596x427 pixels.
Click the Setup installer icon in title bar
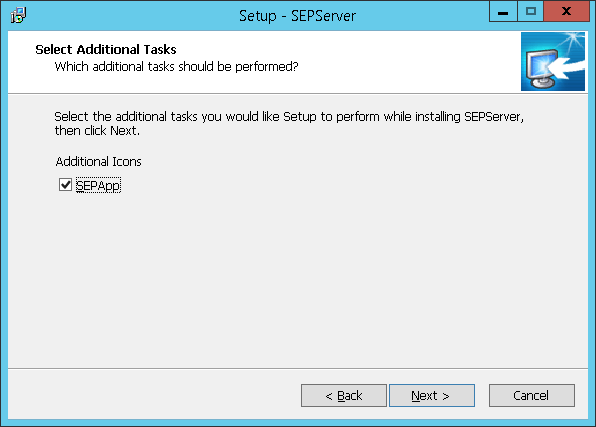[18, 15]
